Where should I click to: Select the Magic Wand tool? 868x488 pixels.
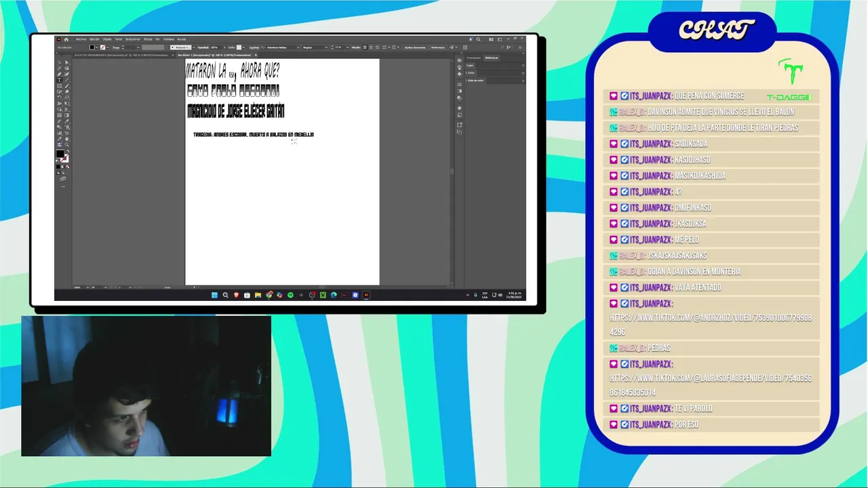click(x=60, y=68)
